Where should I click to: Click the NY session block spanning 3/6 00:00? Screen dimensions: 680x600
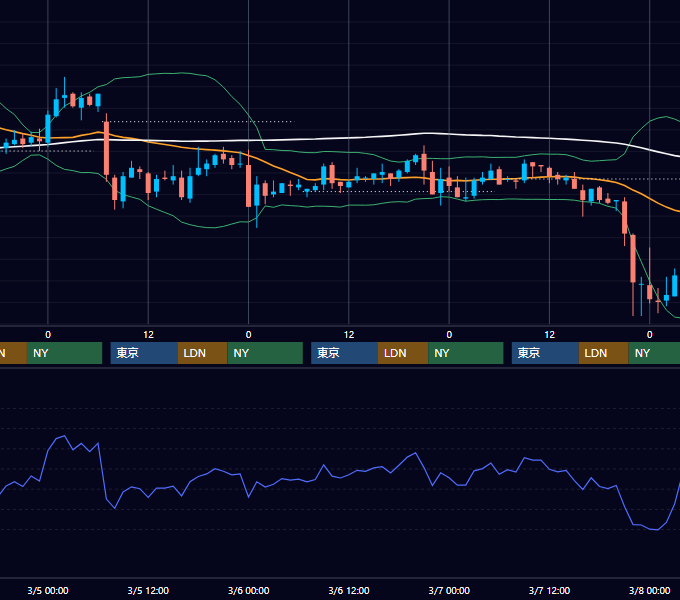(265, 353)
